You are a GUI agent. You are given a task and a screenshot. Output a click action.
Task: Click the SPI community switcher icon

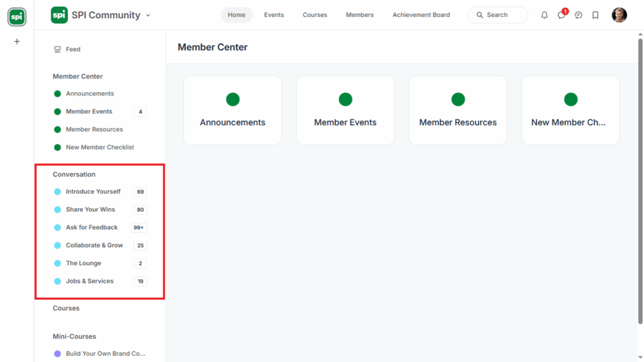coord(17,17)
